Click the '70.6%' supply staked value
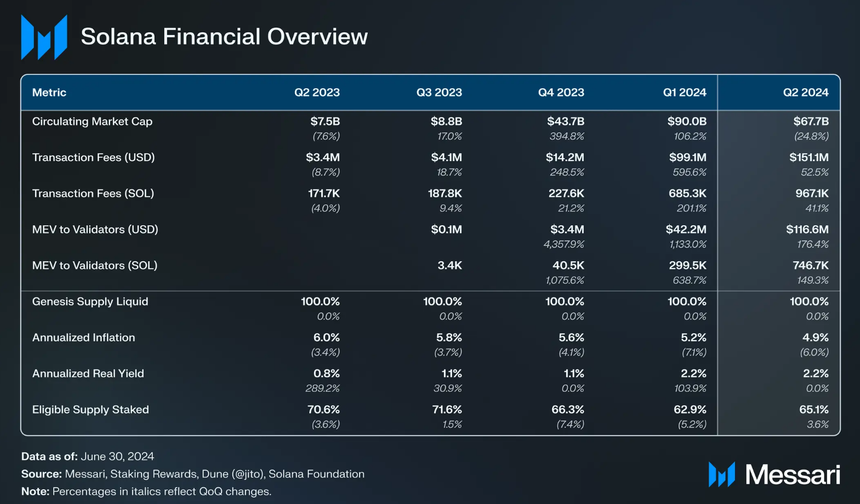This screenshot has width=860, height=504. (323, 410)
